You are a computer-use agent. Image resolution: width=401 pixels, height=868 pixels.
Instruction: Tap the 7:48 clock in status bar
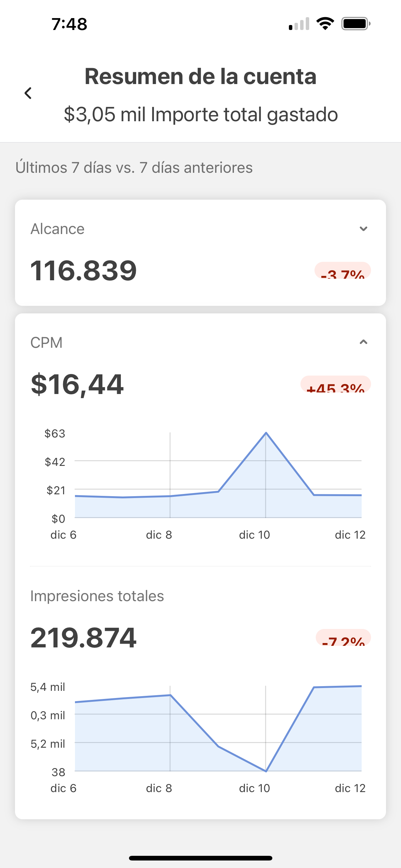(69, 24)
